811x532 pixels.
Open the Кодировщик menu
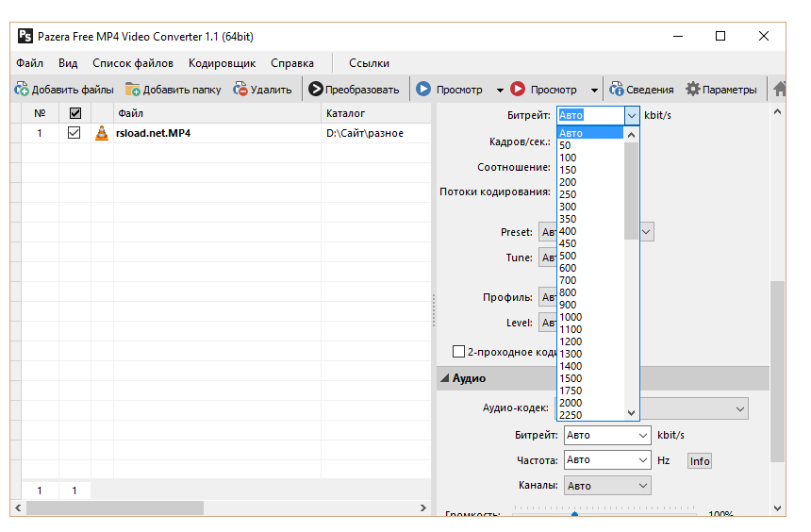[222, 63]
